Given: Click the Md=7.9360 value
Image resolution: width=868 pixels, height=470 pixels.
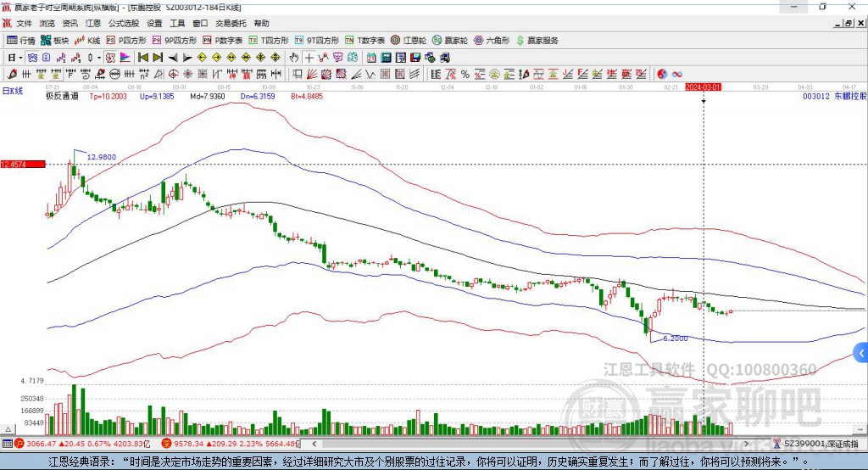Looking at the screenshot, I should click(208, 96).
